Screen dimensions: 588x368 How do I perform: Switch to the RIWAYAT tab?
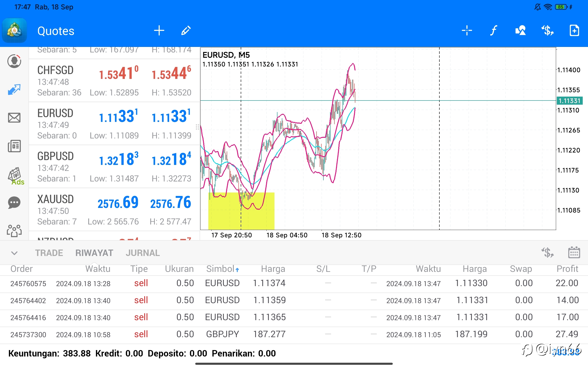94,253
